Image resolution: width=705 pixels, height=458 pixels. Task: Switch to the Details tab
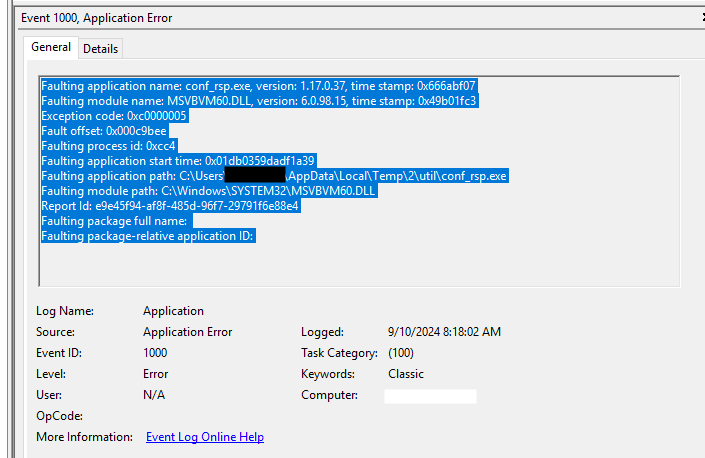pyautogui.click(x=100, y=49)
